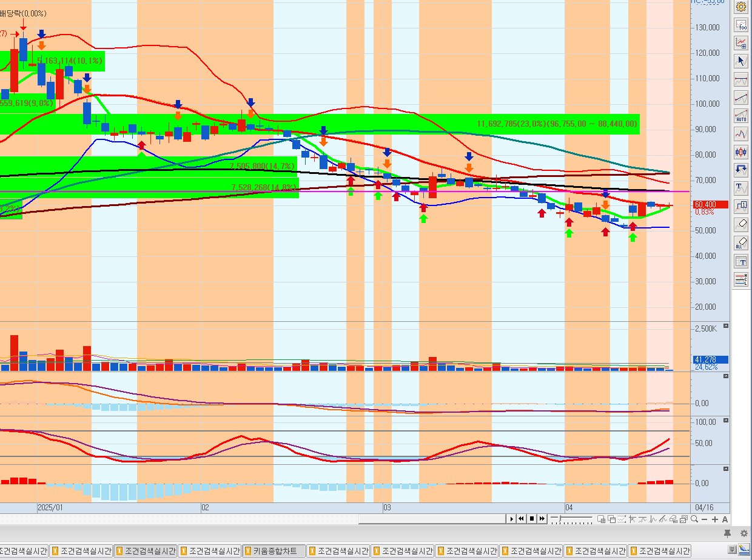Screen dimensions: 752x560
Task: Open chart settings gear in right toolbar
Action: [741, 7]
